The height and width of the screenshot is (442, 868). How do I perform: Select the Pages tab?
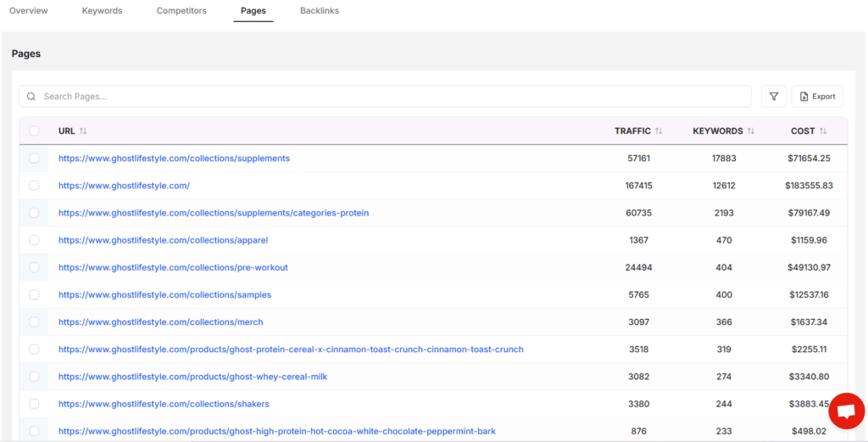253,10
